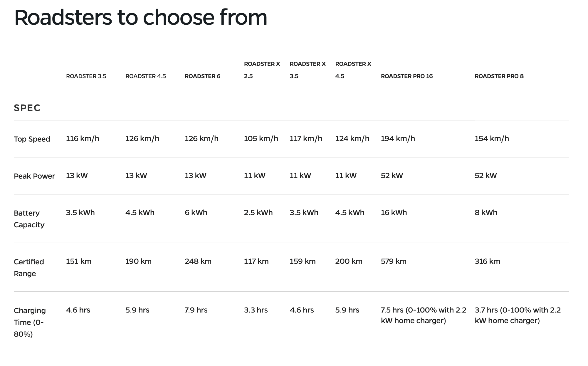The height and width of the screenshot is (366, 588).
Task: Click the Roadster X 4.5 header
Action: 353,70
